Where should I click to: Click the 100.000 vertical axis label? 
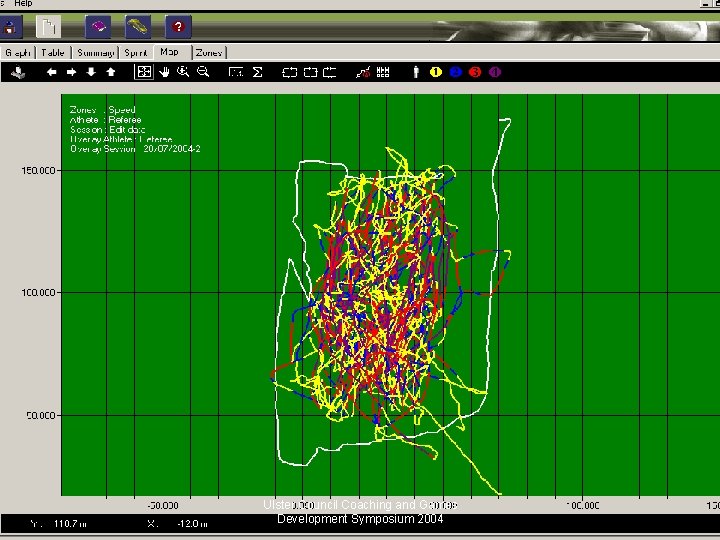(38, 292)
